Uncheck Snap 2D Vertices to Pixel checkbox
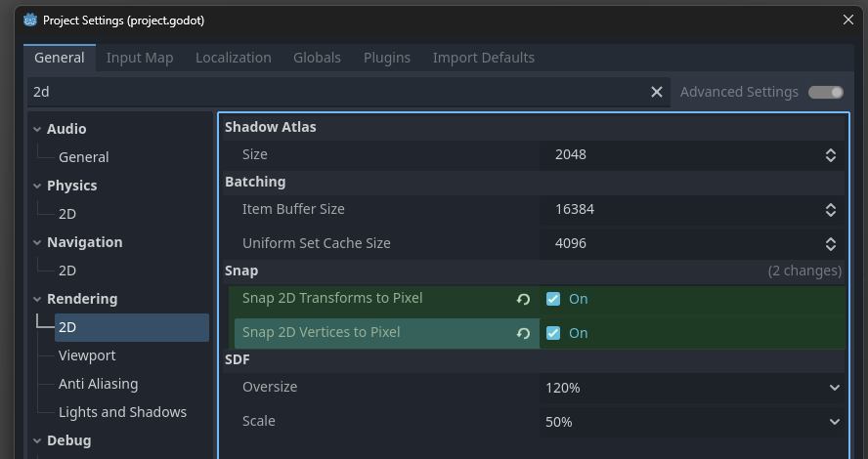Viewport: 868px width, 459px height. [x=553, y=333]
